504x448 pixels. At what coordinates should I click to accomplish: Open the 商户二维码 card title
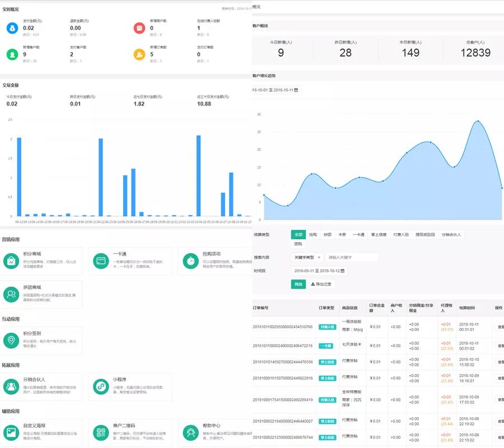click(x=124, y=426)
